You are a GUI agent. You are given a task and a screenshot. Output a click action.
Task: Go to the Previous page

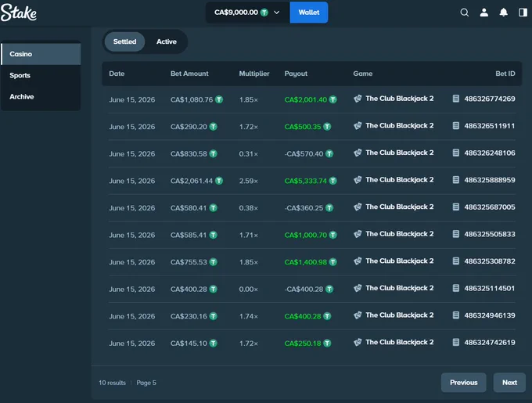463,383
